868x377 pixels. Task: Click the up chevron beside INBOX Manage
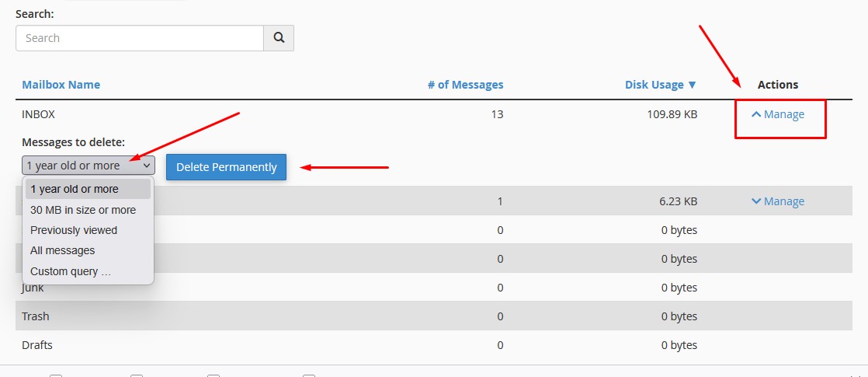click(756, 114)
